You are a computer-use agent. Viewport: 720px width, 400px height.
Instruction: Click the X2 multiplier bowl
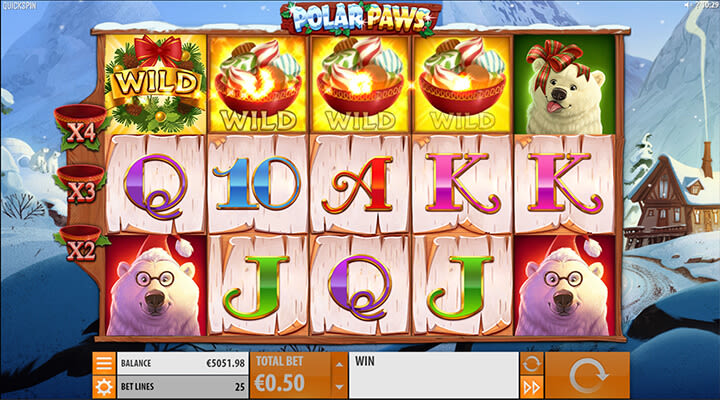point(81,244)
